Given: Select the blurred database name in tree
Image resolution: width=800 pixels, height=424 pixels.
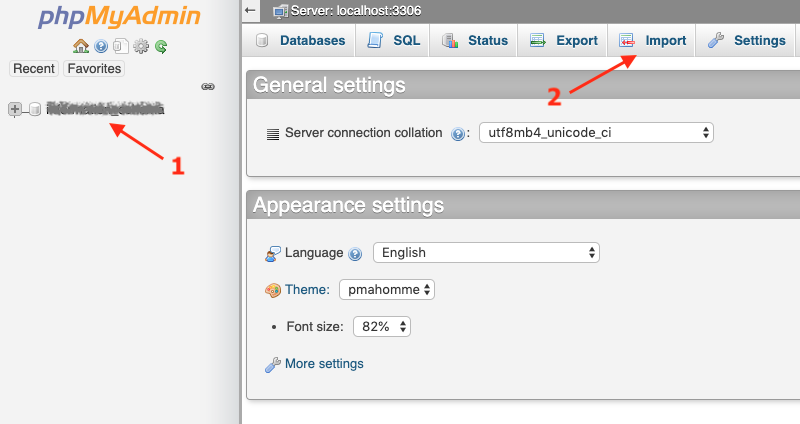Looking at the screenshot, I should click(x=105, y=109).
